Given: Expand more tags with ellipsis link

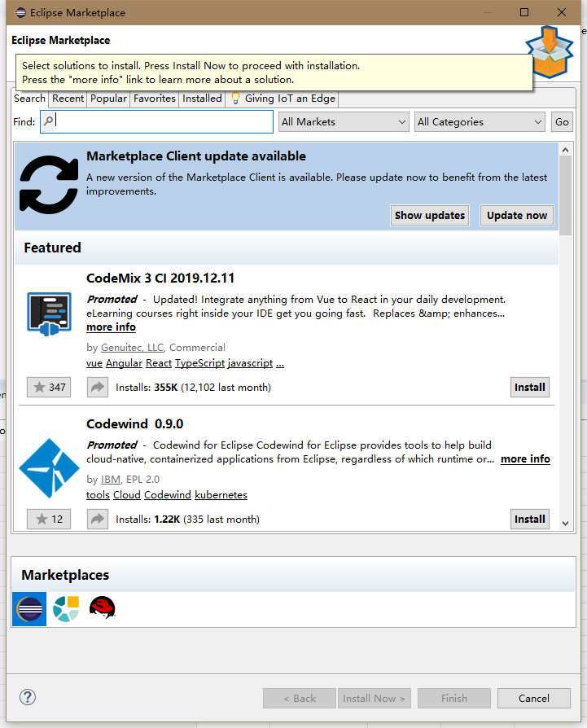Looking at the screenshot, I should coord(280,364).
